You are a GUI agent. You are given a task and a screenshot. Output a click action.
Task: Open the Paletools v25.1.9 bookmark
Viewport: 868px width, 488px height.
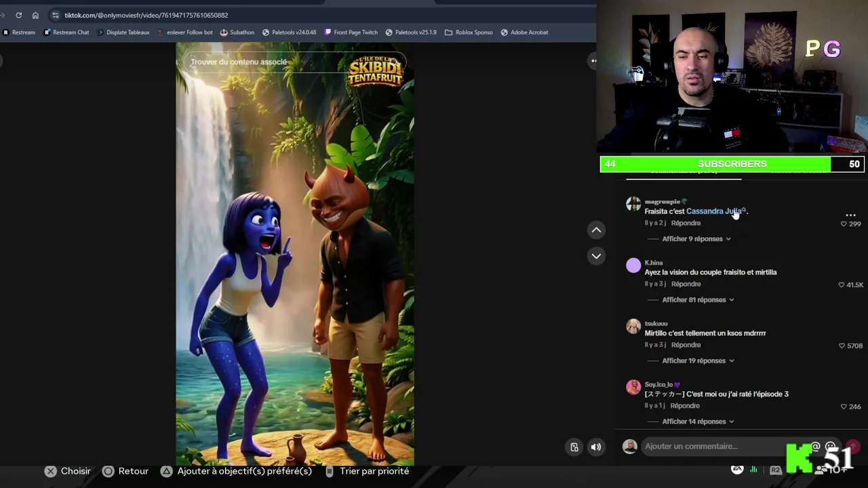411,32
